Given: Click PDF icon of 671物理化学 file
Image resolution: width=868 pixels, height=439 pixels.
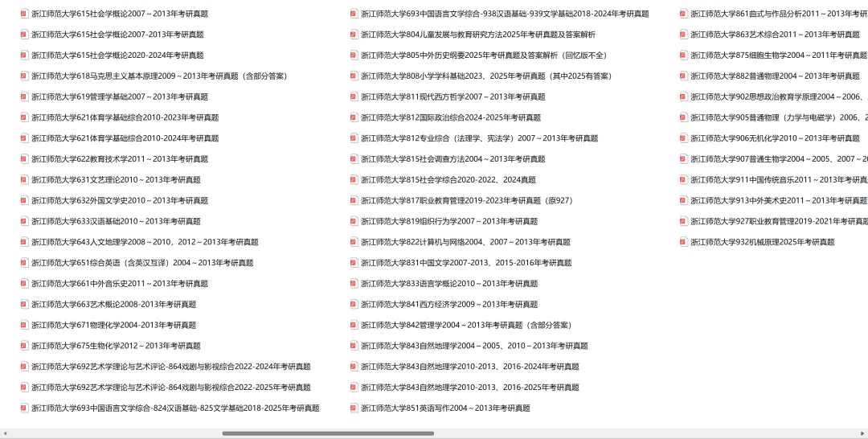Looking at the screenshot, I should tap(24, 325).
